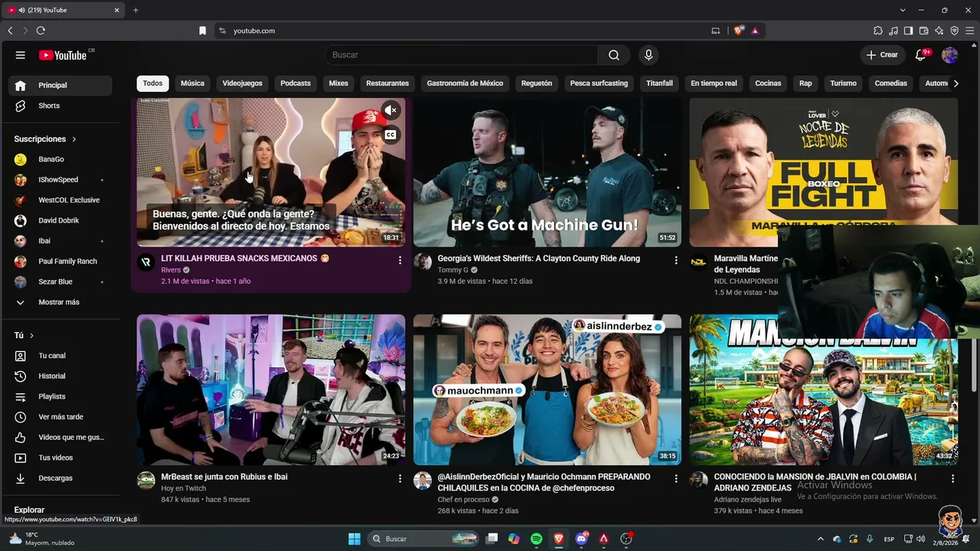Select the Reguetón chip
Viewport: 980px width, 551px height.
click(537, 83)
